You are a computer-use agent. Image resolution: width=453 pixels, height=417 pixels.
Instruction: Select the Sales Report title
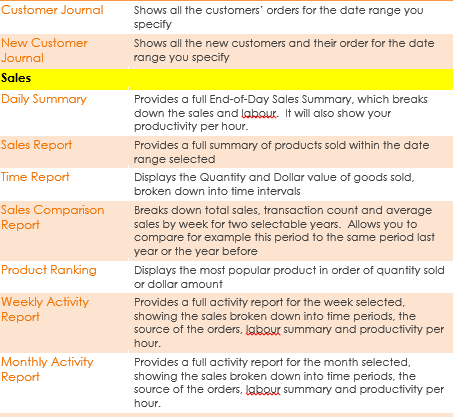36,145
